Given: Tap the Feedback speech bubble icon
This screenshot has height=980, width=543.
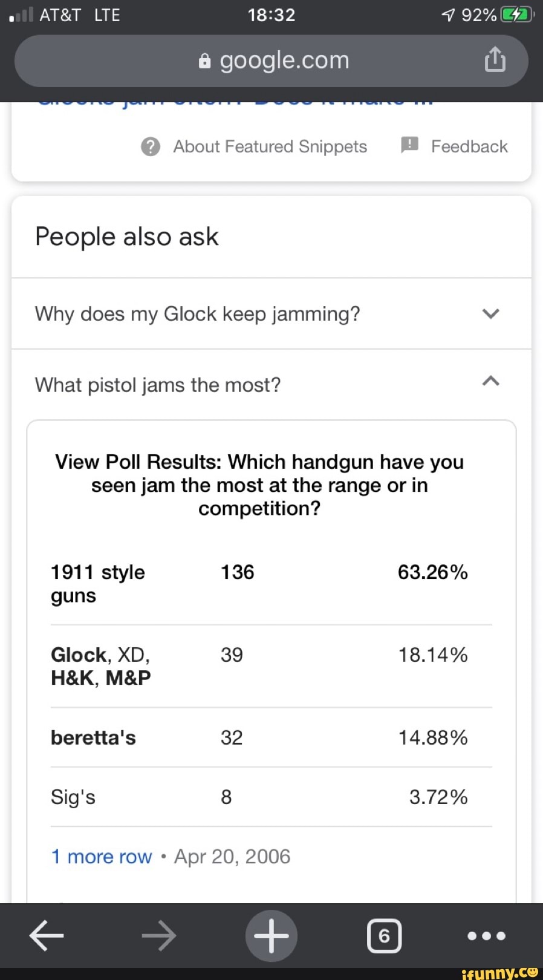Looking at the screenshot, I should pos(409,146).
